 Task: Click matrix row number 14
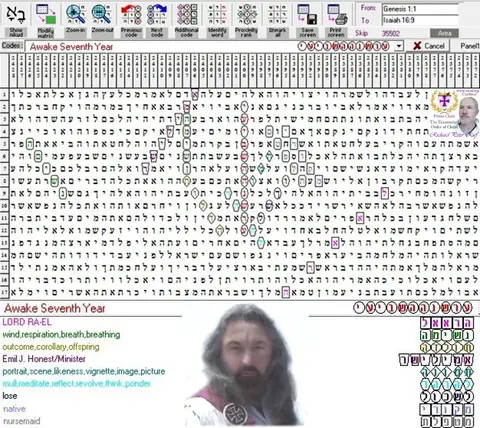(4, 255)
